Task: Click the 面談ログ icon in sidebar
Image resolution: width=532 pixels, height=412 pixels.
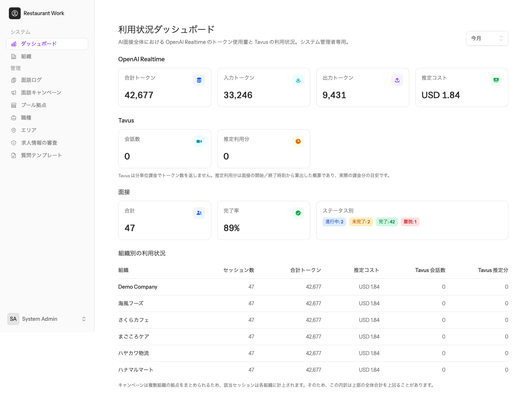Action: (14, 80)
